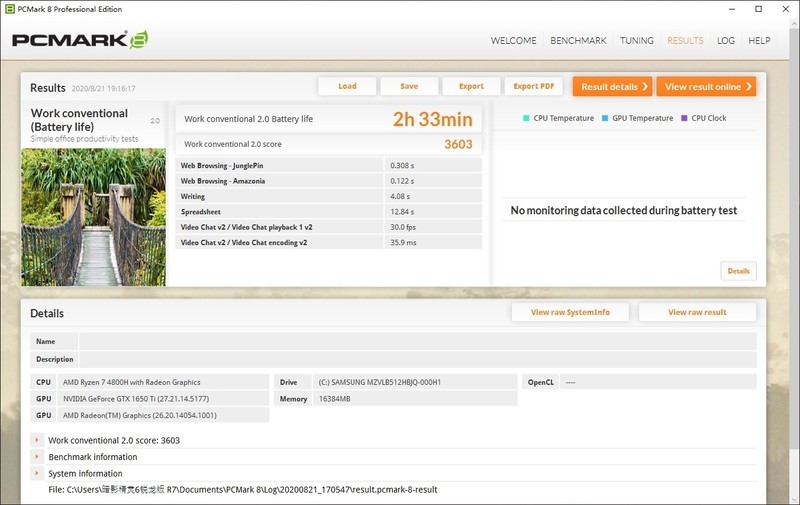The width and height of the screenshot is (800, 505).
Task: Click the rope bridge benchmark thumbnail
Action: 93,217
